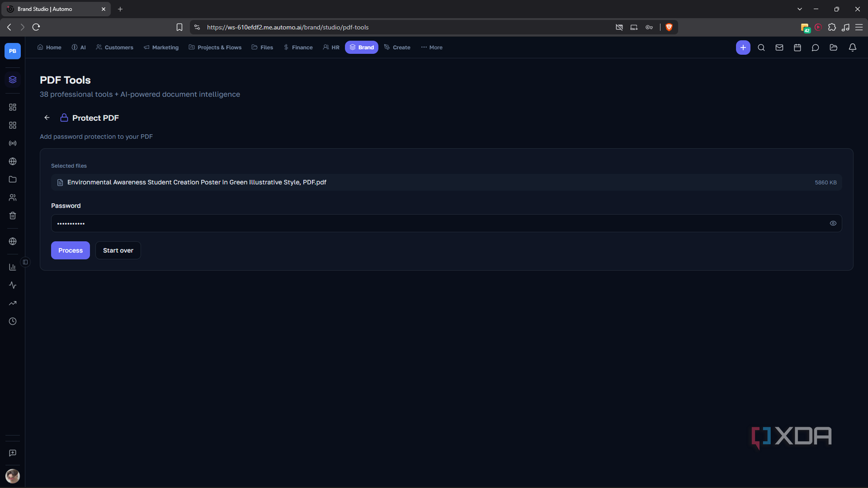
Task: Open the AI navigation item
Action: click(79, 47)
